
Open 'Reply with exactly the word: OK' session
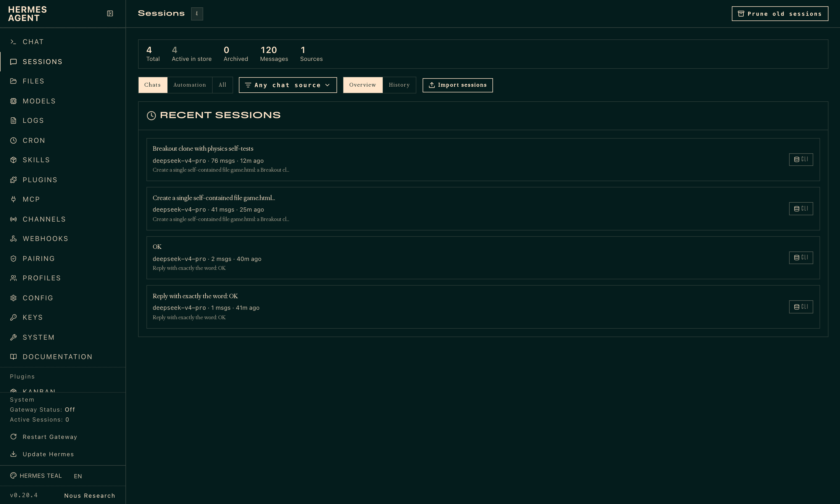tap(483, 307)
